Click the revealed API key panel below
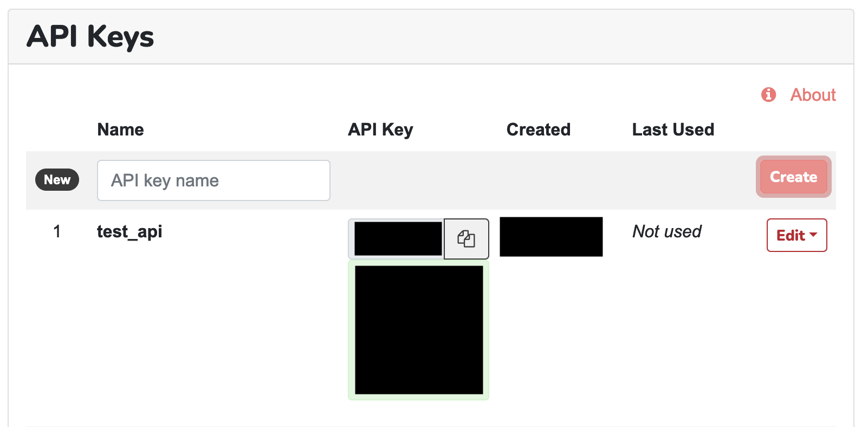This screenshot has width=868, height=427. point(418,331)
